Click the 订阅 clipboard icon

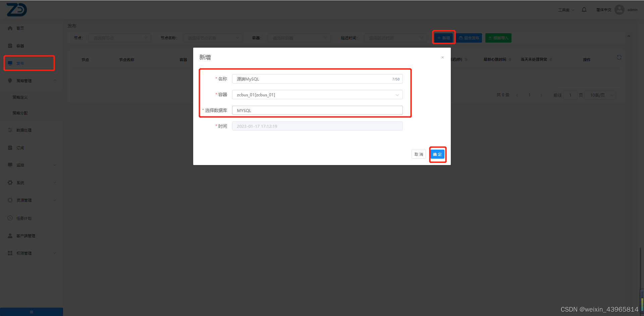tap(10, 148)
